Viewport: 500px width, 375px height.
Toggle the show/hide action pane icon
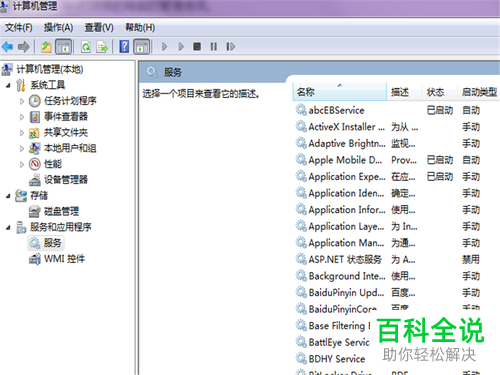[x=142, y=47]
